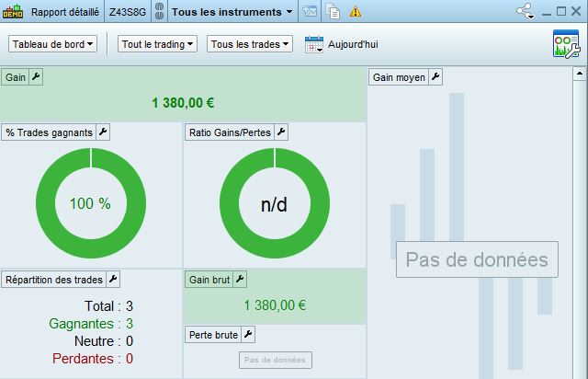Image resolution: width=588 pixels, height=379 pixels.
Task: Select the Z43S8G account tab
Action: [x=128, y=12]
